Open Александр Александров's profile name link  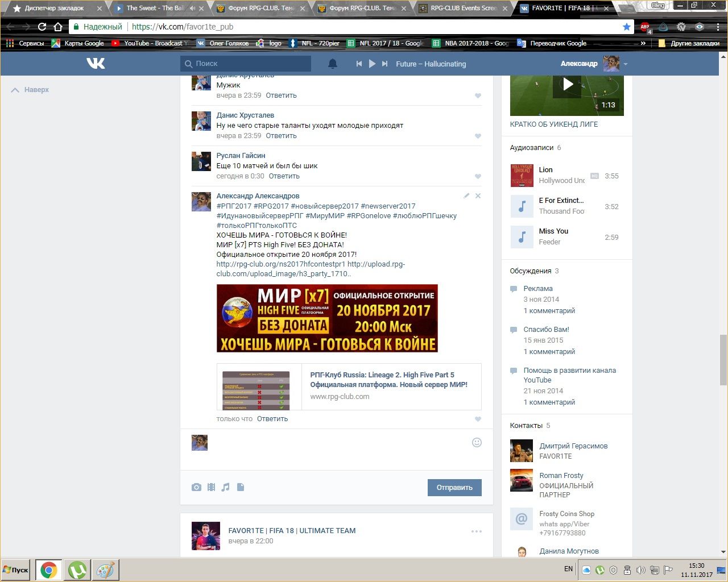tap(258, 196)
